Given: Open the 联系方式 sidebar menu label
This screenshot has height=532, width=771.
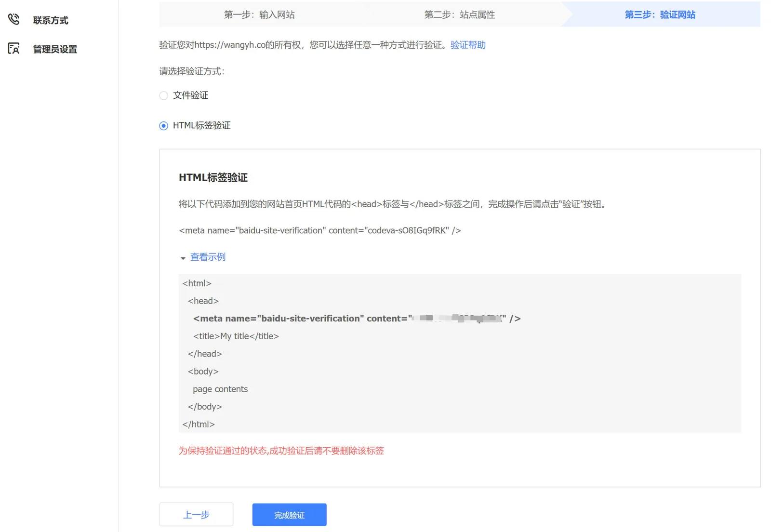Looking at the screenshot, I should 51,20.
